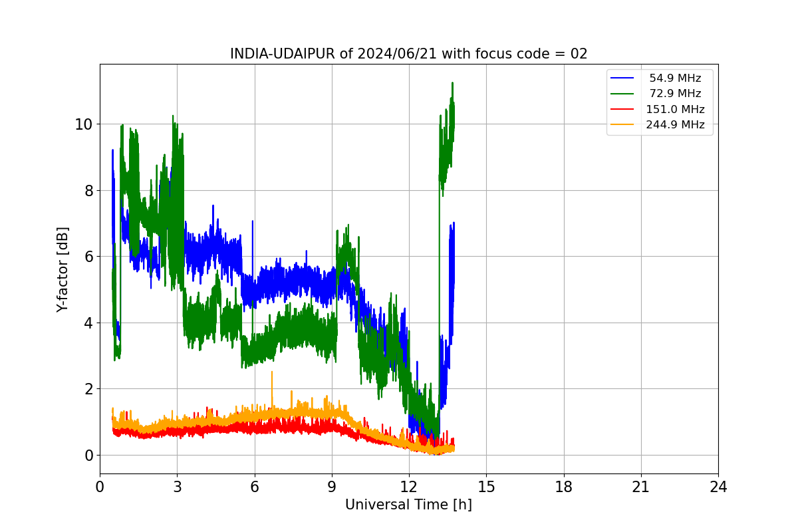This screenshot has height=532, width=798.
Task: Select the 244.9 MHz legend label
Action: 675,125
